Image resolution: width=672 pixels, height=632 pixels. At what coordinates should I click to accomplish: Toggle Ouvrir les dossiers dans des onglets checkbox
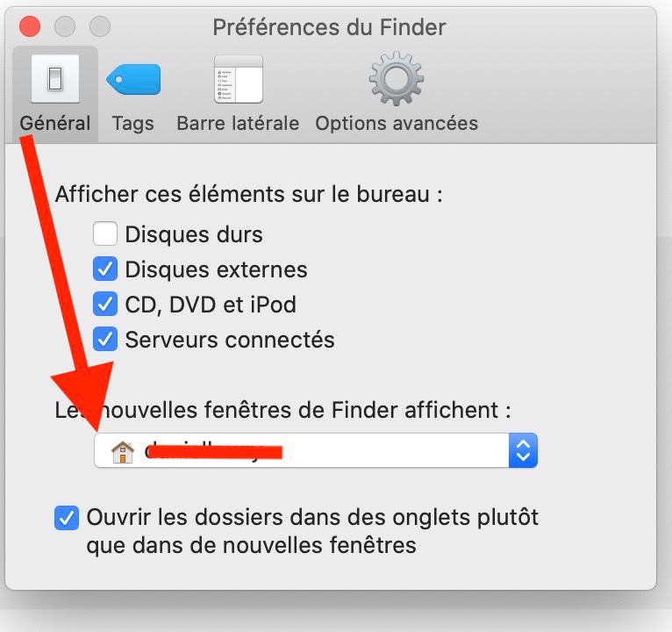coord(66,518)
